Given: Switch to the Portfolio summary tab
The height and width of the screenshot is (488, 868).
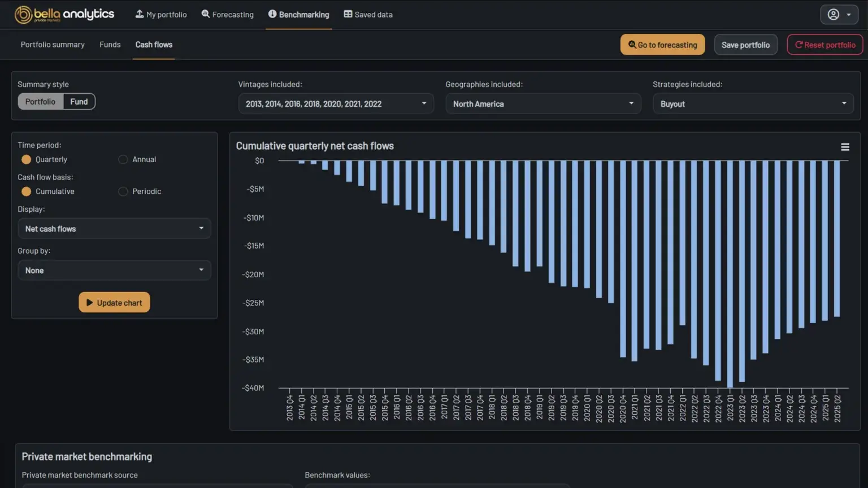Looking at the screenshot, I should coord(53,45).
